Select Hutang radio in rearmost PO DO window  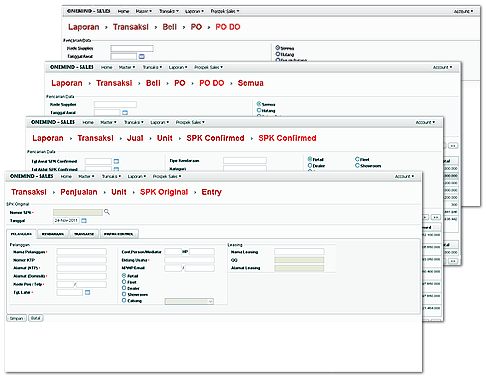[x=277, y=54]
